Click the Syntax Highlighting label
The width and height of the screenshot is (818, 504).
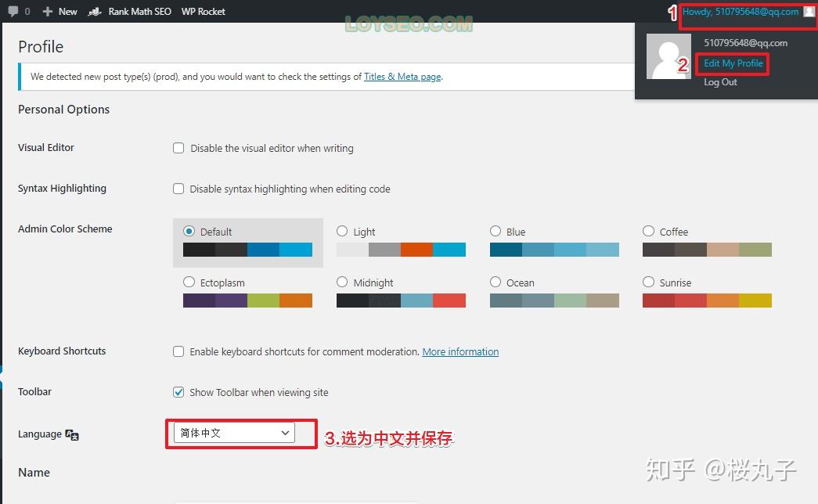pyautogui.click(x=62, y=189)
